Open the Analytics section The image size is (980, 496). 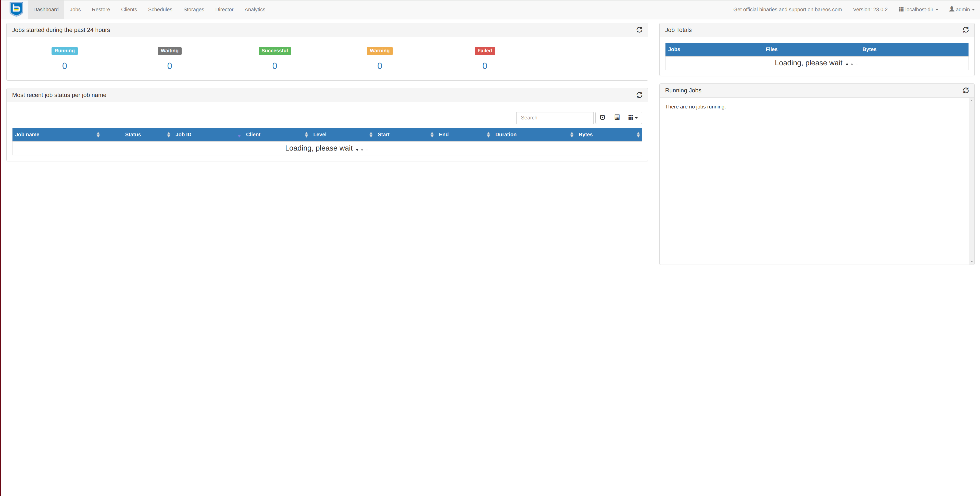click(x=255, y=9)
